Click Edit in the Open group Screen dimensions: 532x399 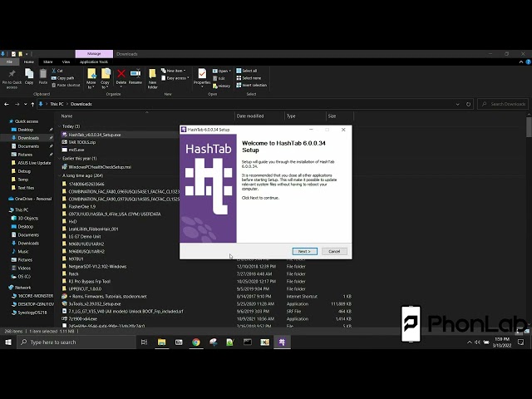point(219,78)
